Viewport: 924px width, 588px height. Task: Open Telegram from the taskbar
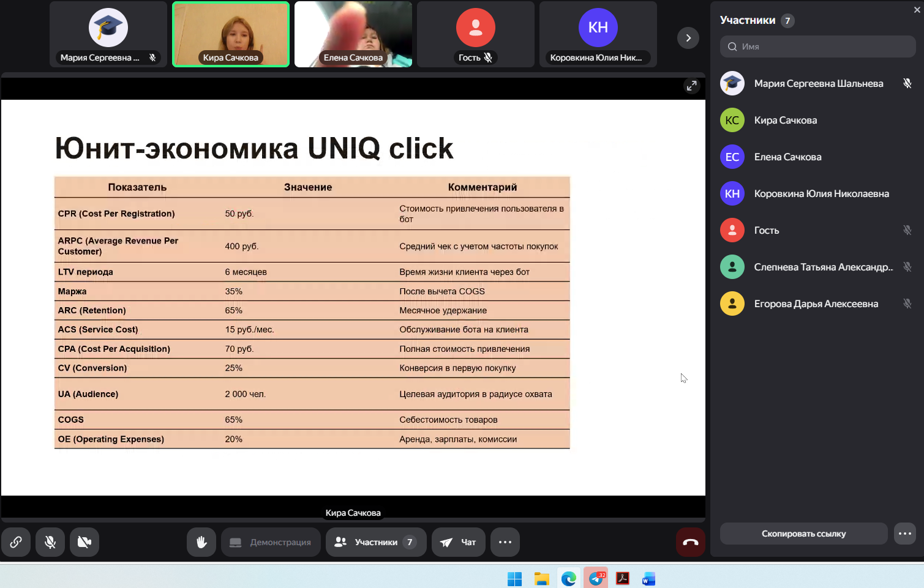[596, 578]
